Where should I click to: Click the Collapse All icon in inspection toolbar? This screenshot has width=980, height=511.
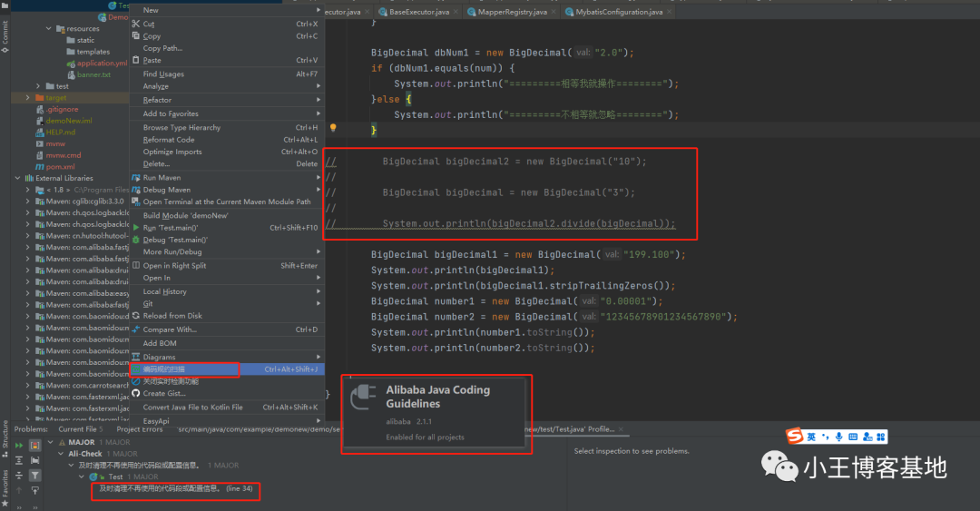click(x=19, y=475)
